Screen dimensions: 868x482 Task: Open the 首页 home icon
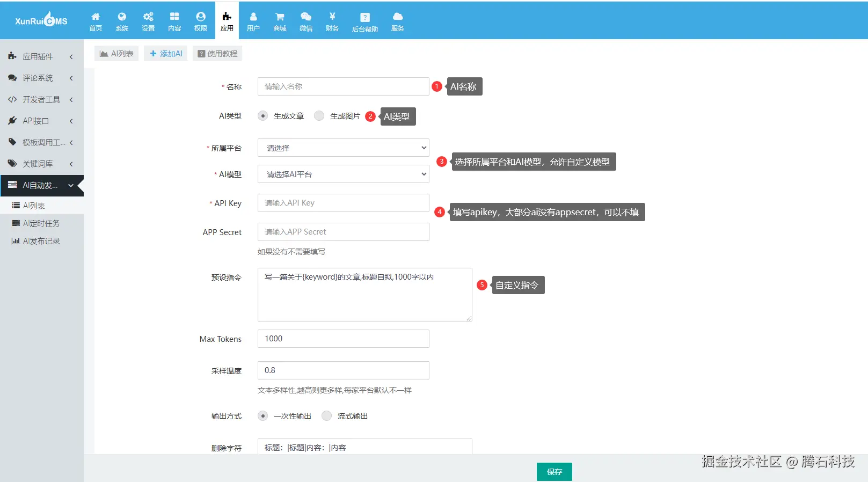pyautogui.click(x=96, y=17)
